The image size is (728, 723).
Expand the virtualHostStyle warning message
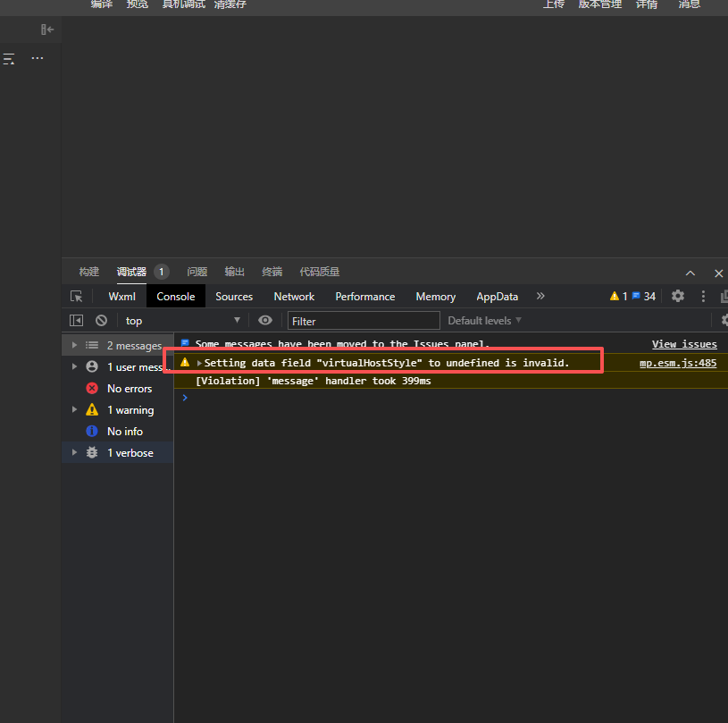pyautogui.click(x=199, y=363)
